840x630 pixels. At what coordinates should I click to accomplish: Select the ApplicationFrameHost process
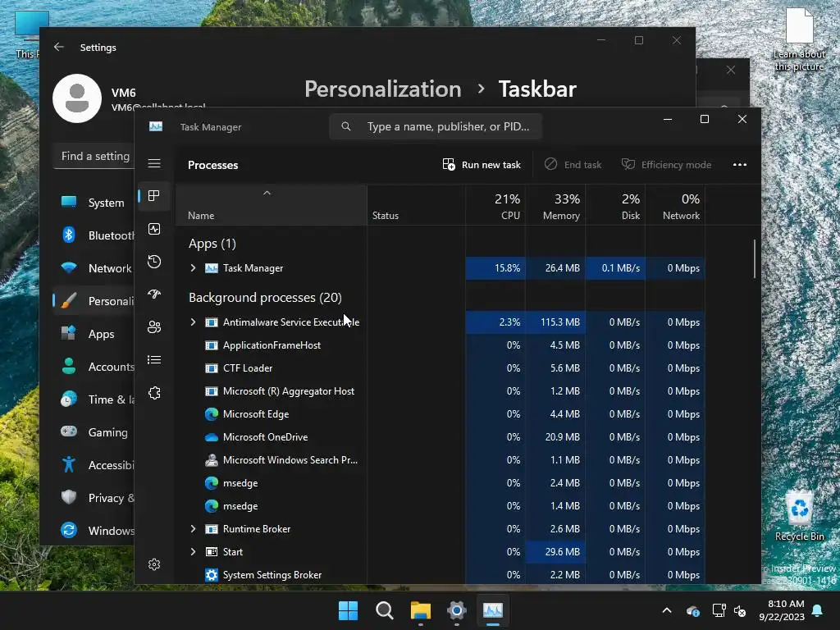click(272, 345)
